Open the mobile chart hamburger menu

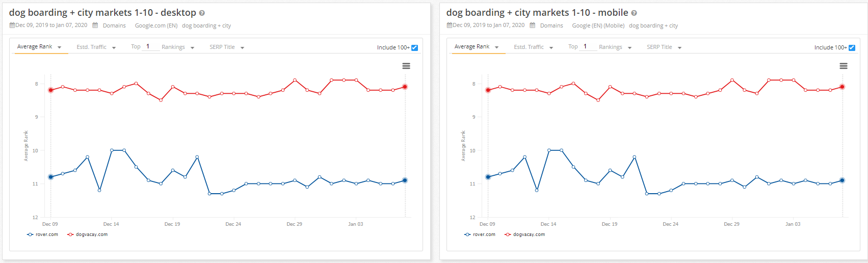(x=844, y=66)
